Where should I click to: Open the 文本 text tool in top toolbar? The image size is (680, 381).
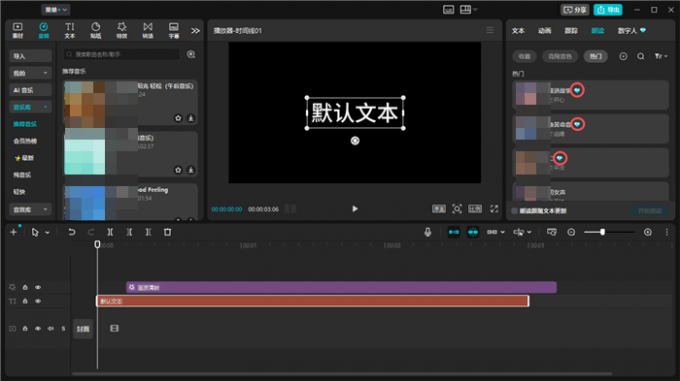tap(69, 30)
